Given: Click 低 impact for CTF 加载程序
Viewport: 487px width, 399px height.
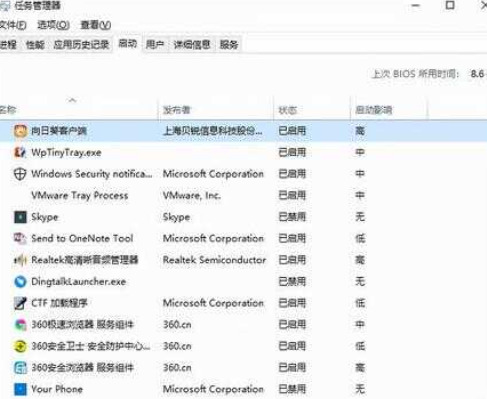Looking at the screenshot, I should coord(360,303).
